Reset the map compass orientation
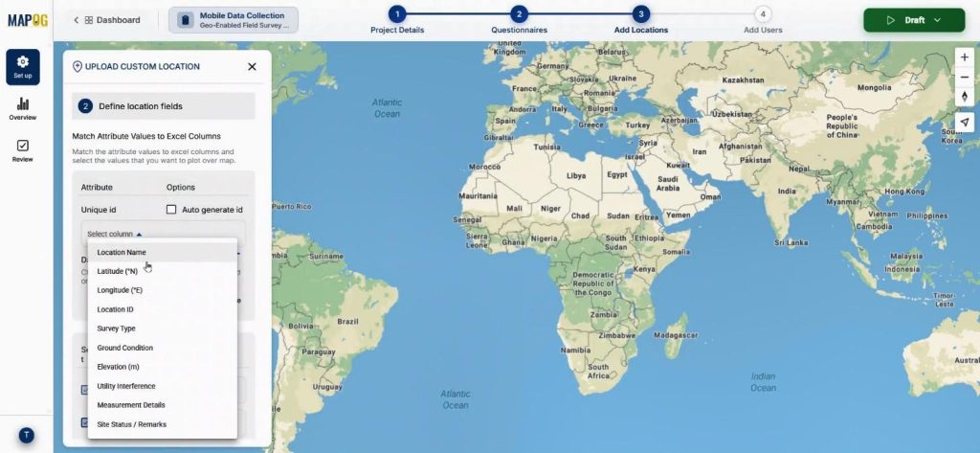980x453 pixels. 964,98
